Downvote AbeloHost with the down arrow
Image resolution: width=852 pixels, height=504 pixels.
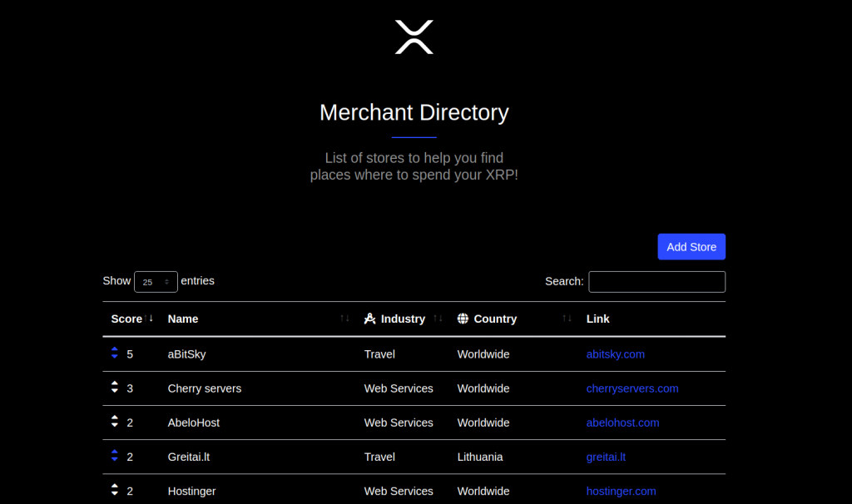(x=115, y=425)
